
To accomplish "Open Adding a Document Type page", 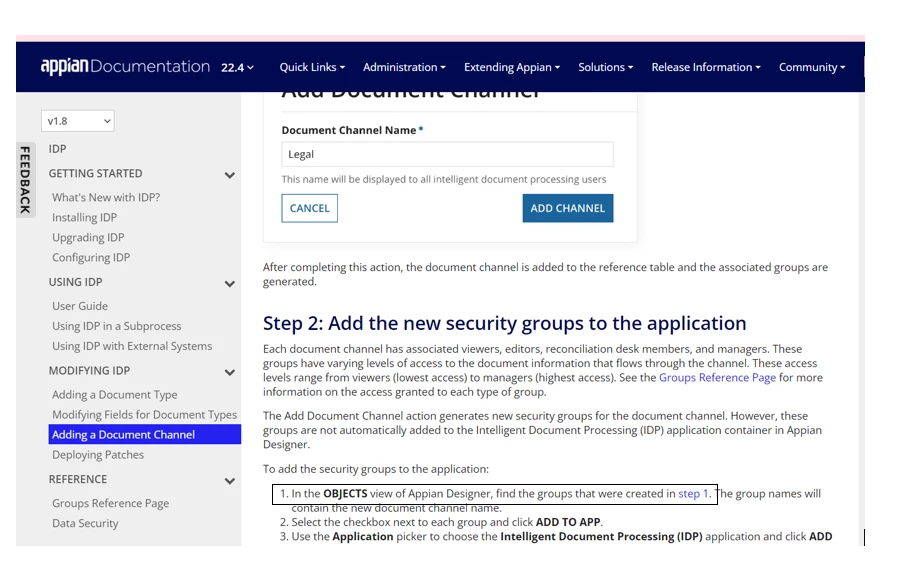I will point(114,394).
